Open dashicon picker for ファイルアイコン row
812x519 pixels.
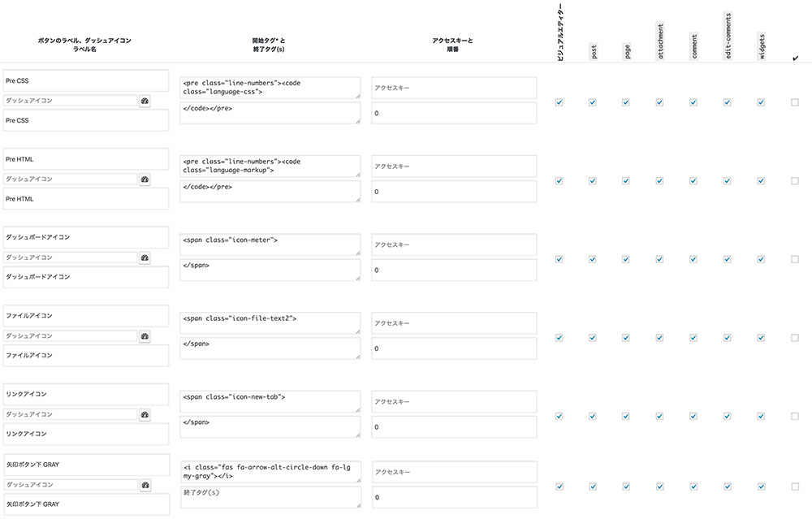tap(145, 336)
